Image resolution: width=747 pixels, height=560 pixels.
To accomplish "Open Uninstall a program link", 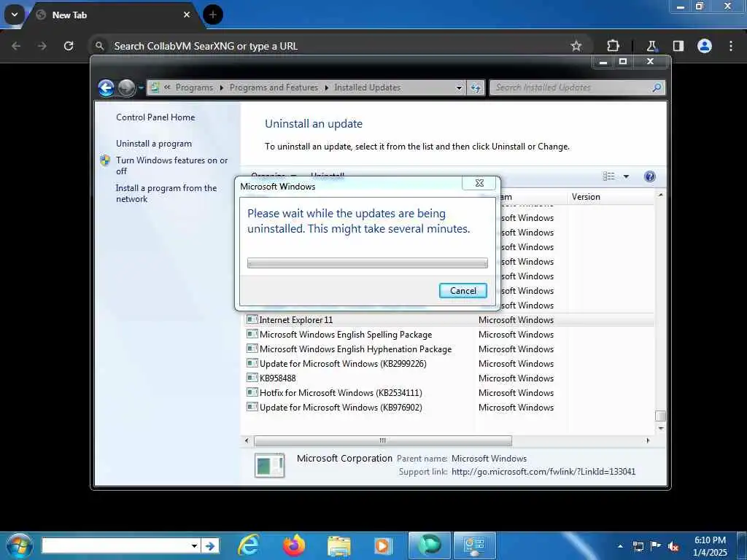I will pos(154,144).
